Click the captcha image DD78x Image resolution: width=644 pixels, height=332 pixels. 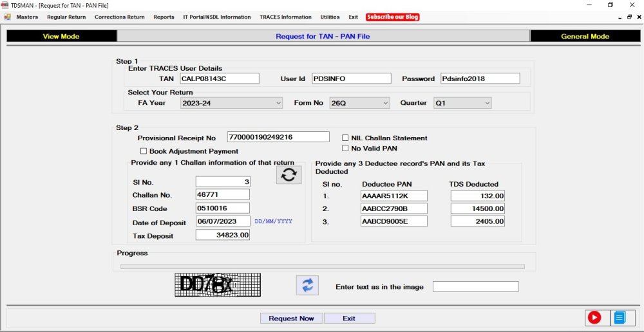click(x=218, y=284)
